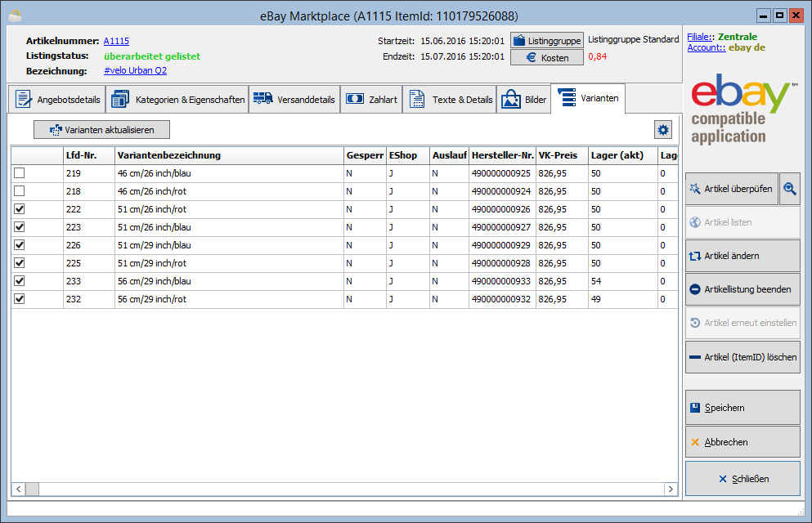Select the Varianten tab
The height and width of the screenshot is (523, 812).
click(x=588, y=98)
